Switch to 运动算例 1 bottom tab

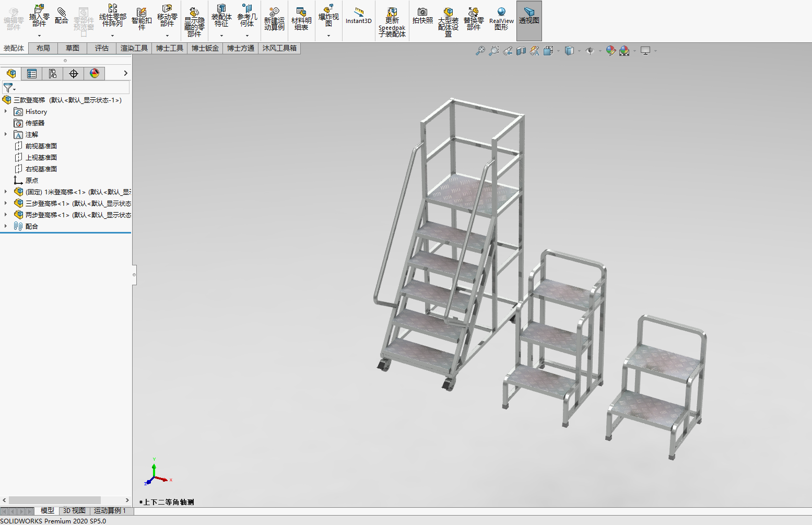point(110,511)
